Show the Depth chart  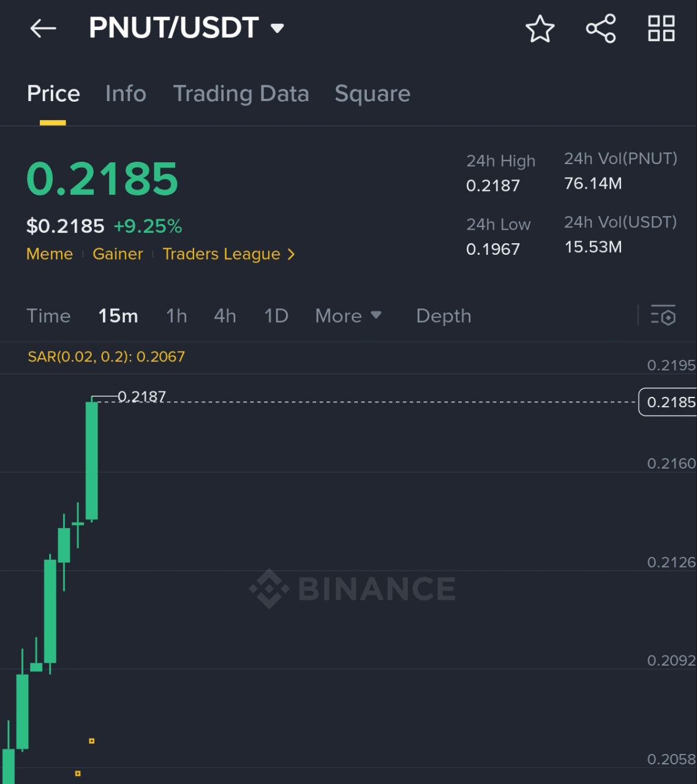[x=443, y=315]
